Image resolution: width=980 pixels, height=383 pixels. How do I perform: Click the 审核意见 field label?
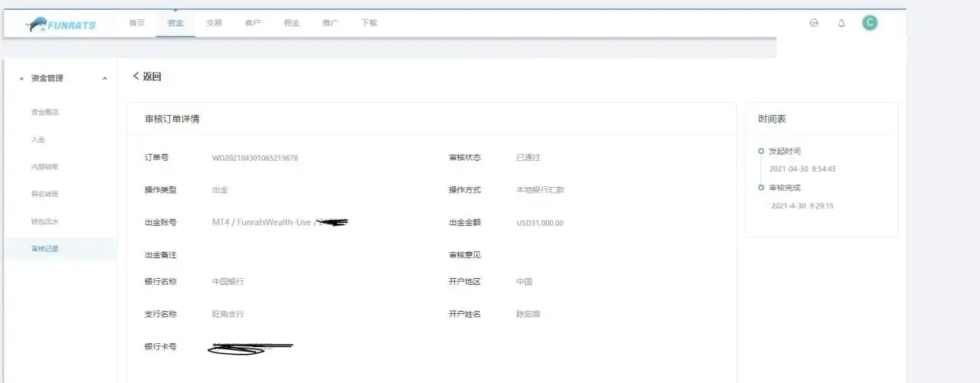click(x=465, y=255)
